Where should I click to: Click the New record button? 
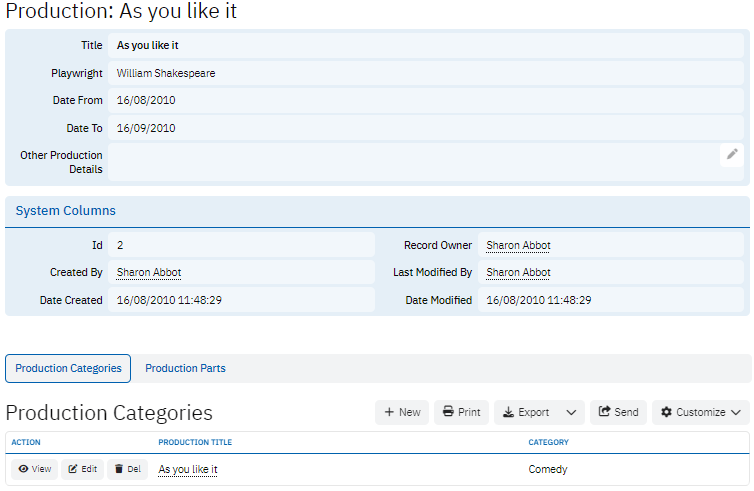402,412
